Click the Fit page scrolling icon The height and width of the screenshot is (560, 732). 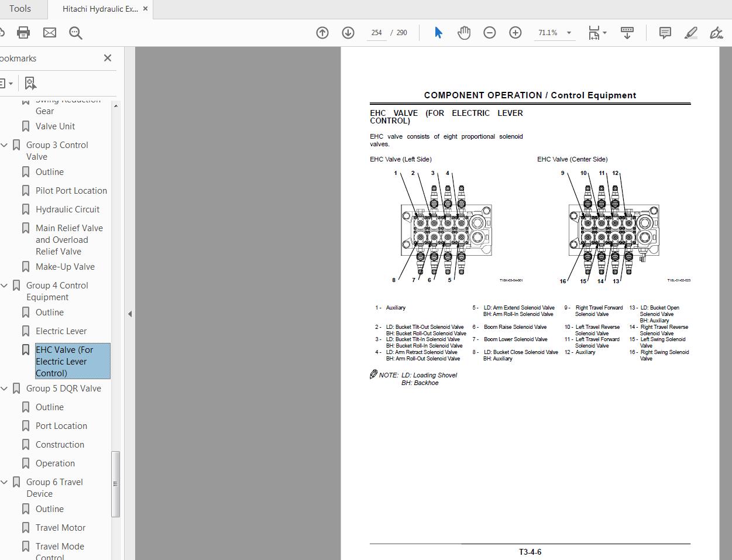593,33
